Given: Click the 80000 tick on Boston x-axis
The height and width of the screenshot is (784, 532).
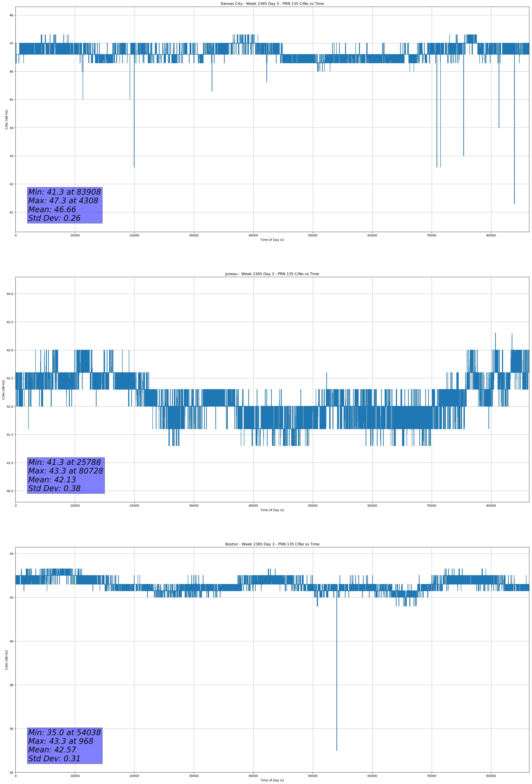Looking at the screenshot, I should 491,776.
